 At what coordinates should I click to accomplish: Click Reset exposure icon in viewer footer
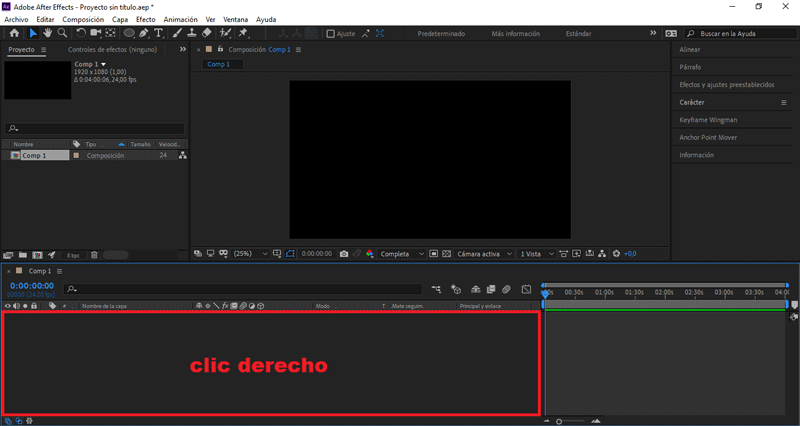616,254
